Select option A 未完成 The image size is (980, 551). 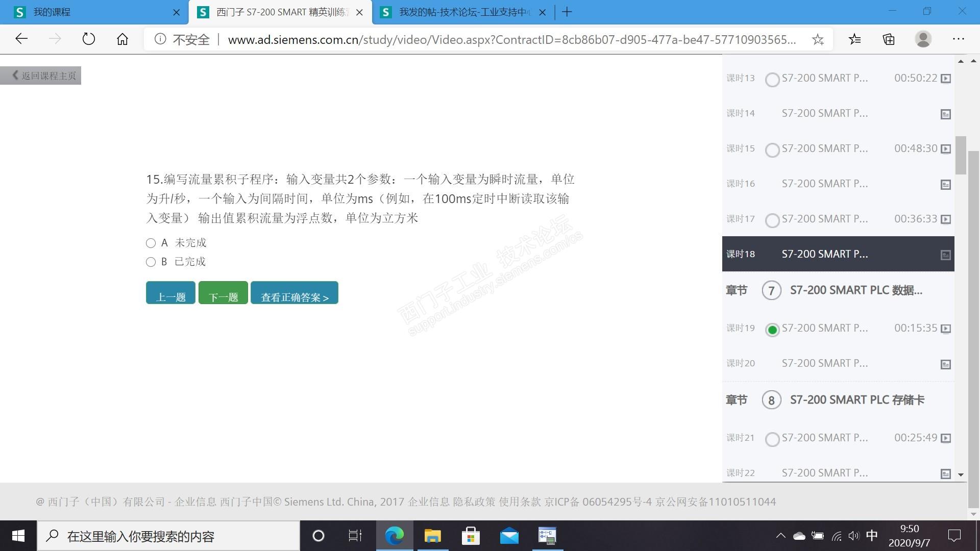[151, 243]
